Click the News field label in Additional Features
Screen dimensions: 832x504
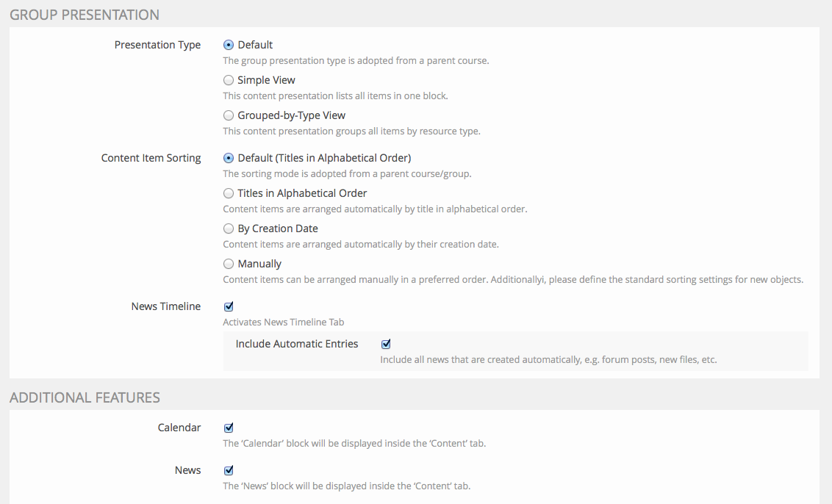[x=187, y=470]
